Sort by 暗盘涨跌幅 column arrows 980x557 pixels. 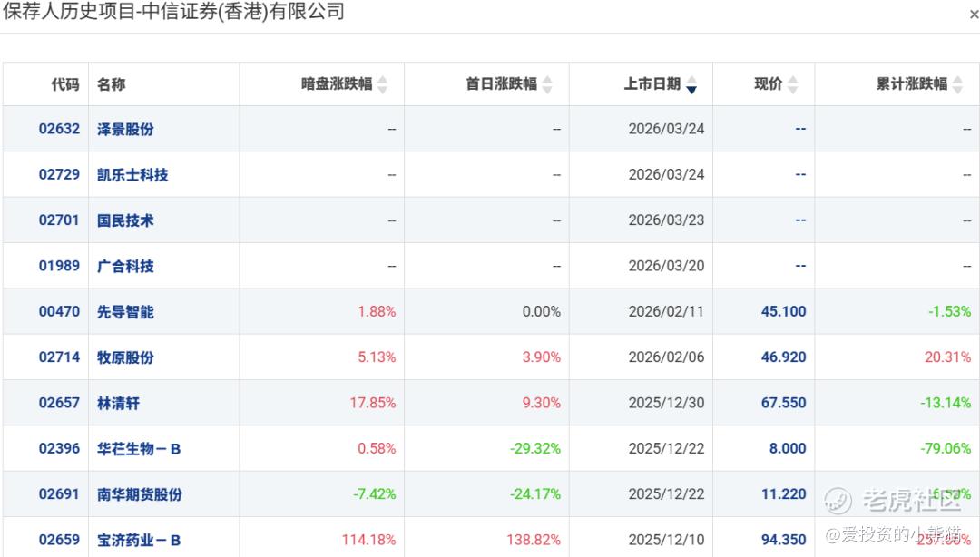(x=383, y=84)
